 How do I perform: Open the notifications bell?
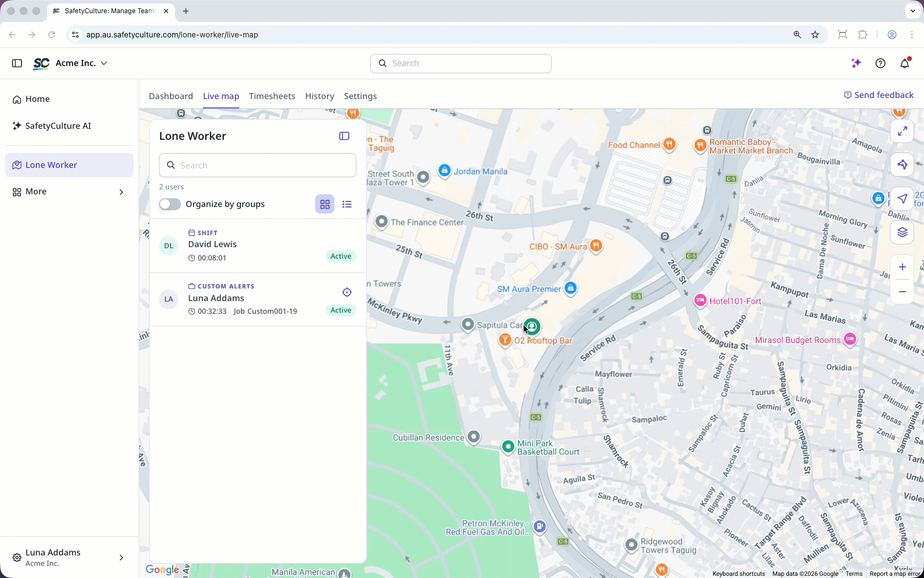click(x=905, y=63)
